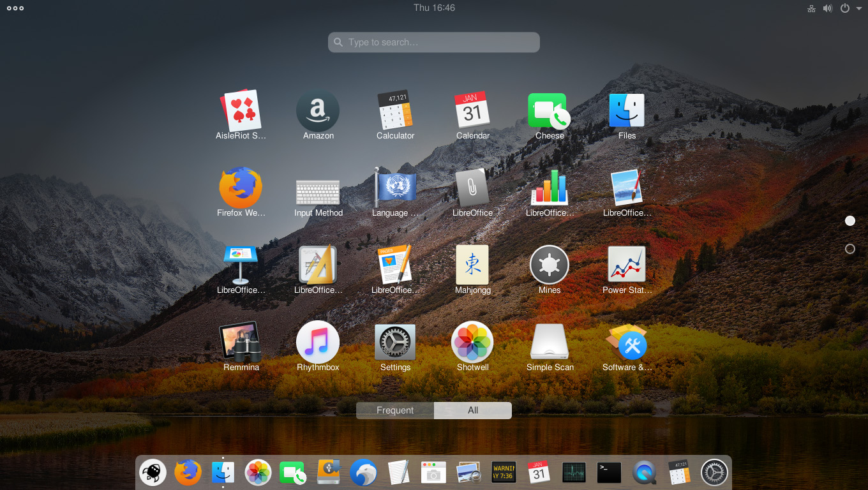Start the Mines game
This screenshot has width=868, height=490.
click(x=550, y=265)
